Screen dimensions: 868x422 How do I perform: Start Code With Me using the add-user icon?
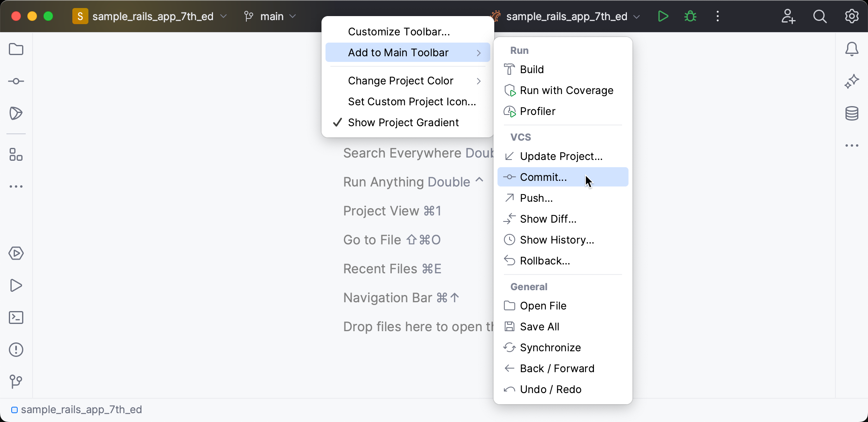(x=788, y=16)
